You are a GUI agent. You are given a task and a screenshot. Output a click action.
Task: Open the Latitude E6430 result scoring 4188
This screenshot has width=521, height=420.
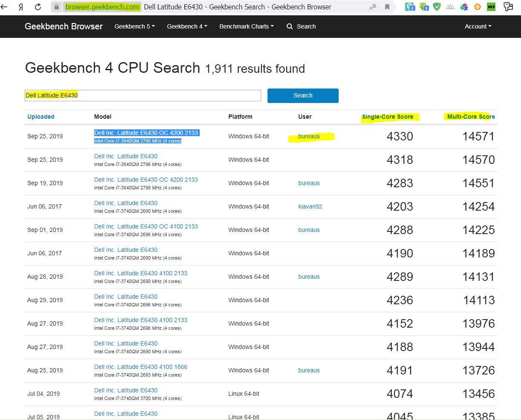coord(126,343)
